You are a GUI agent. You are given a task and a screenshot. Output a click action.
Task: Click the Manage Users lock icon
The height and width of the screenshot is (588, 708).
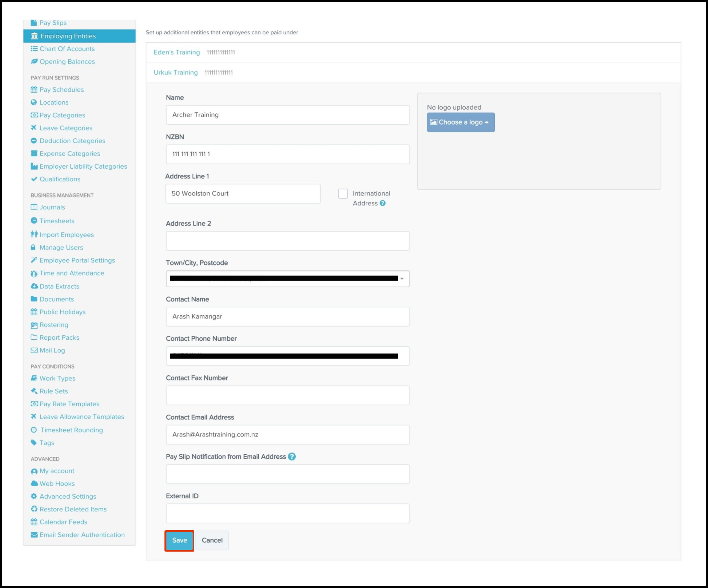pos(33,247)
